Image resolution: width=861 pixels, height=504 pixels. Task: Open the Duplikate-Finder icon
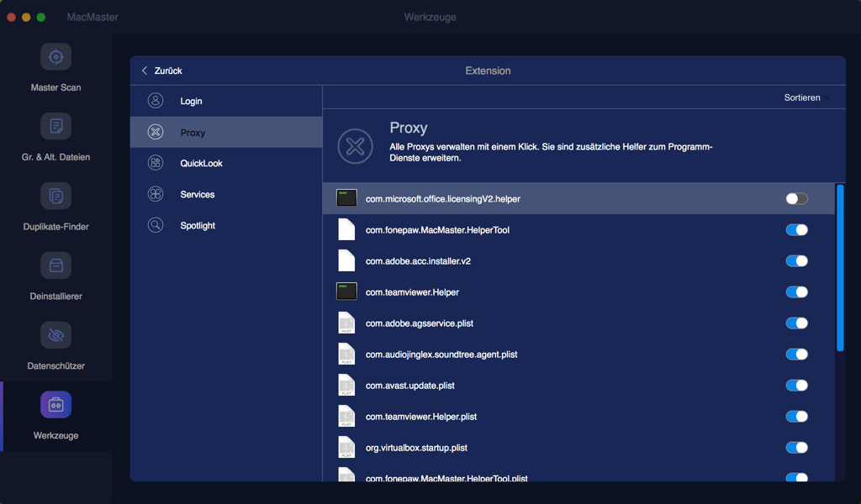pyautogui.click(x=55, y=196)
